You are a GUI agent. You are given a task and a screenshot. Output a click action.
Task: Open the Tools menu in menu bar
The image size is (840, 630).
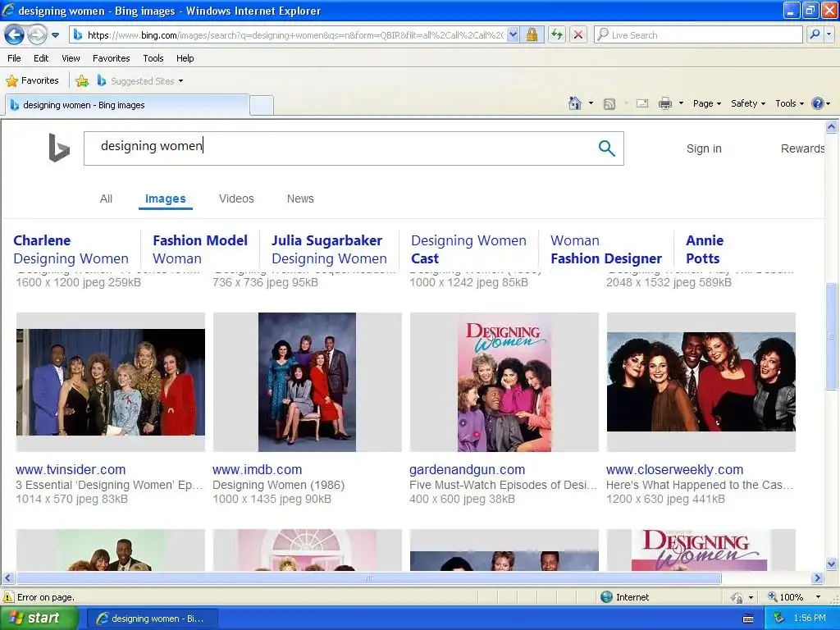click(153, 58)
